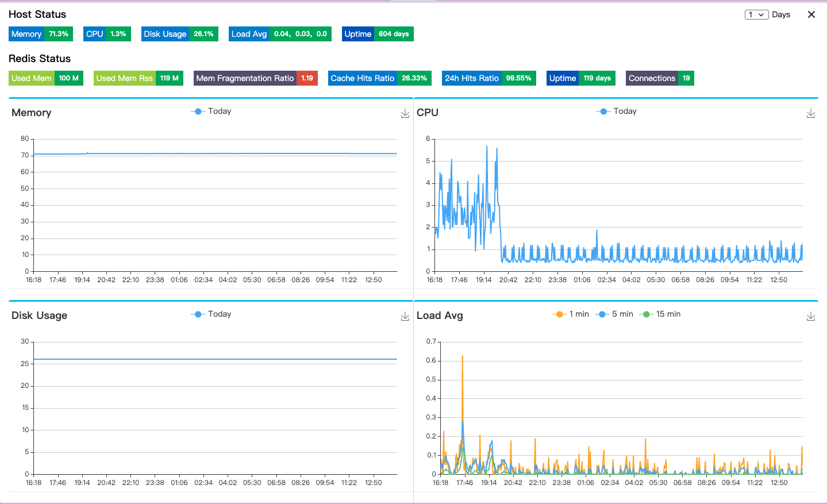Image resolution: width=827 pixels, height=504 pixels.
Task: Select the Disk Usage 26.1% badge
Action: click(180, 34)
